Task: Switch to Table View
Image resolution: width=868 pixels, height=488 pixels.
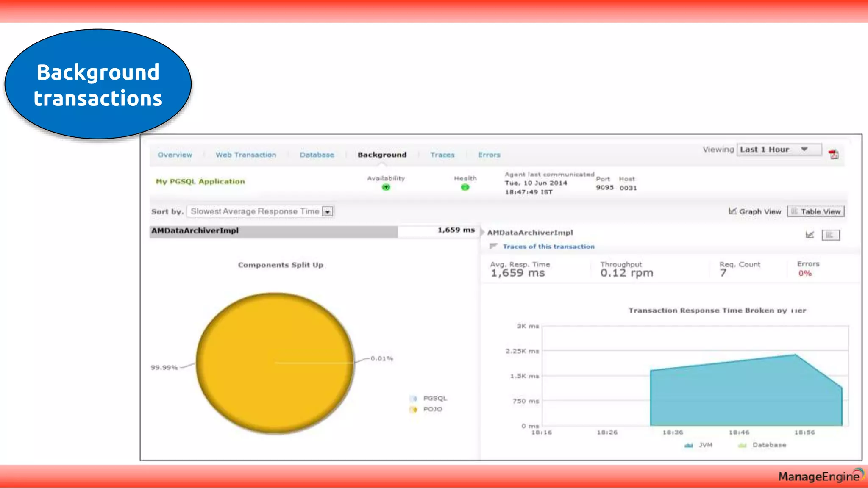Action: pyautogui.click(x=815, y=211)
